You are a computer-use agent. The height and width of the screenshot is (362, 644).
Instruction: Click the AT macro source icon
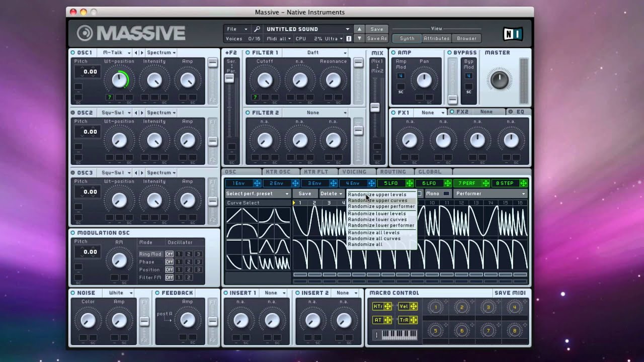pos(382,320)
